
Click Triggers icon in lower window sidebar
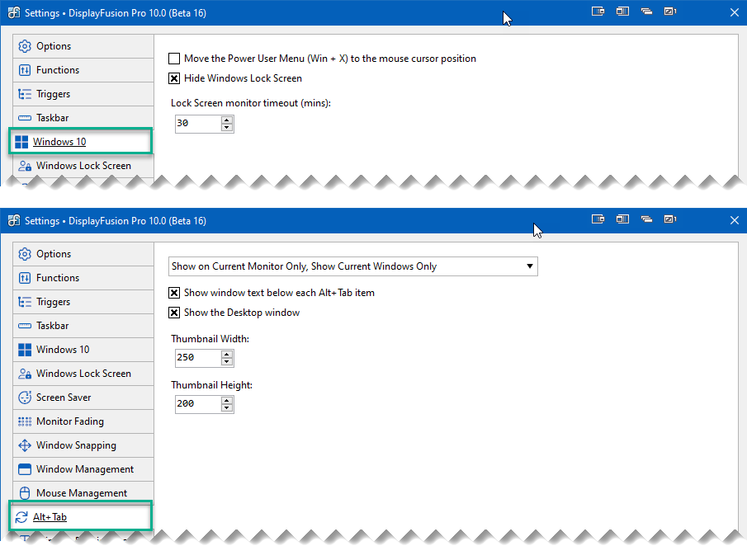pos(25,301)
